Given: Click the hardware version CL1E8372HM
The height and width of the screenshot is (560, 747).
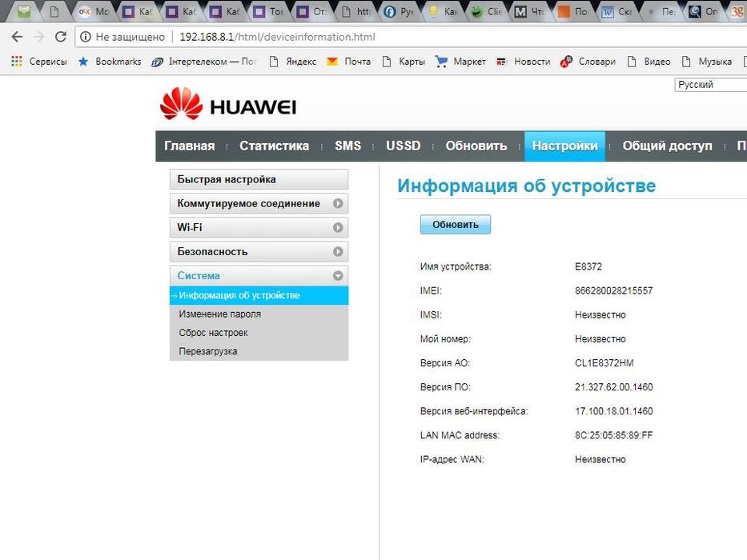Looking at the screenshot, I should [604, 363].
